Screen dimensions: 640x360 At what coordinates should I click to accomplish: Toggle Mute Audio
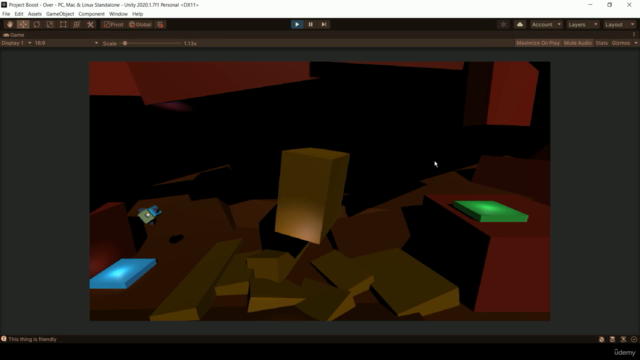578,43
